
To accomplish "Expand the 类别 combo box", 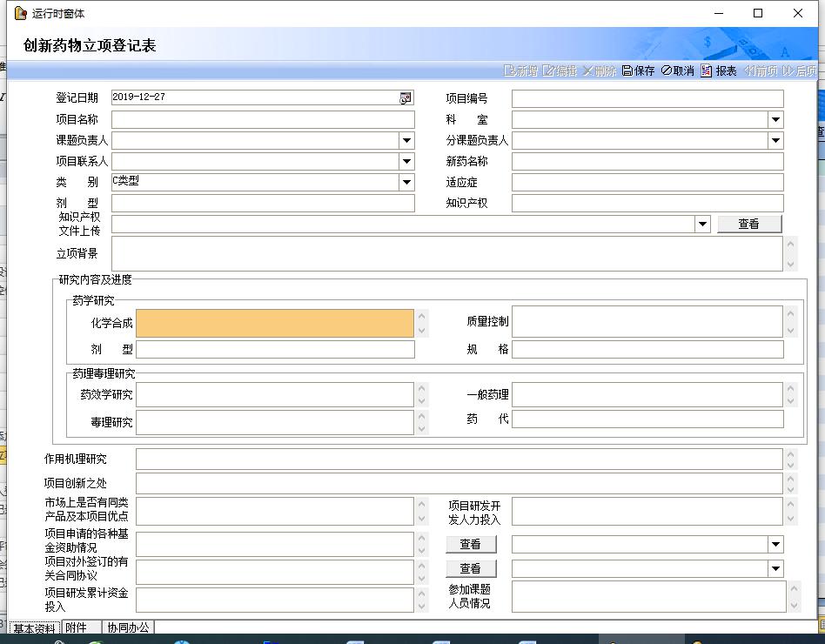I will pos(406,183).
